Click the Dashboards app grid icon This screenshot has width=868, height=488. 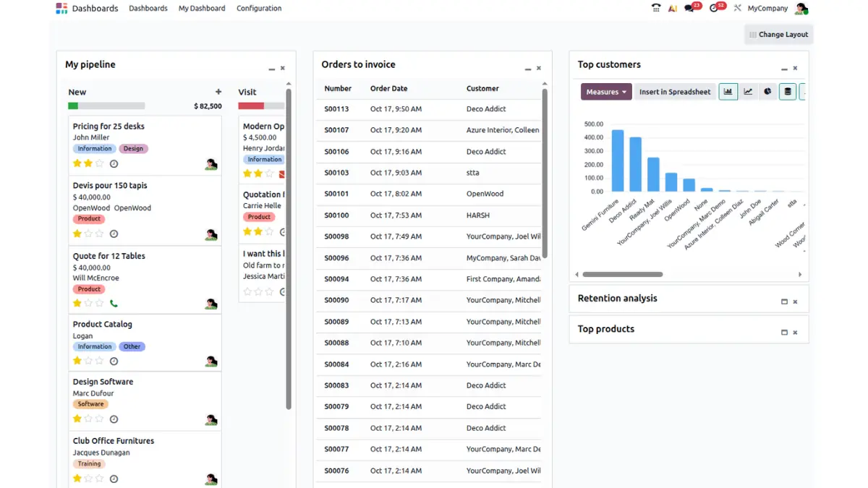(61, 8)
